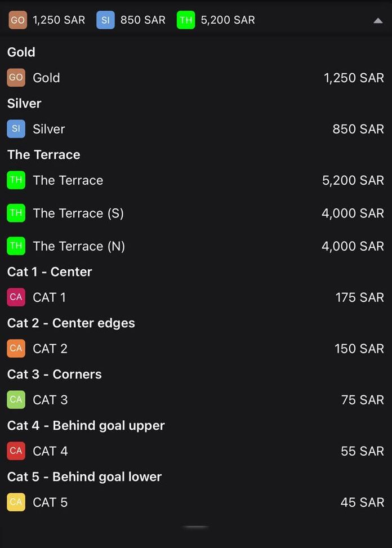The height and width of the screenshot is (548, 392).
Task: Select the SI 850 SAR chip in header
Action: coord(132,20)
